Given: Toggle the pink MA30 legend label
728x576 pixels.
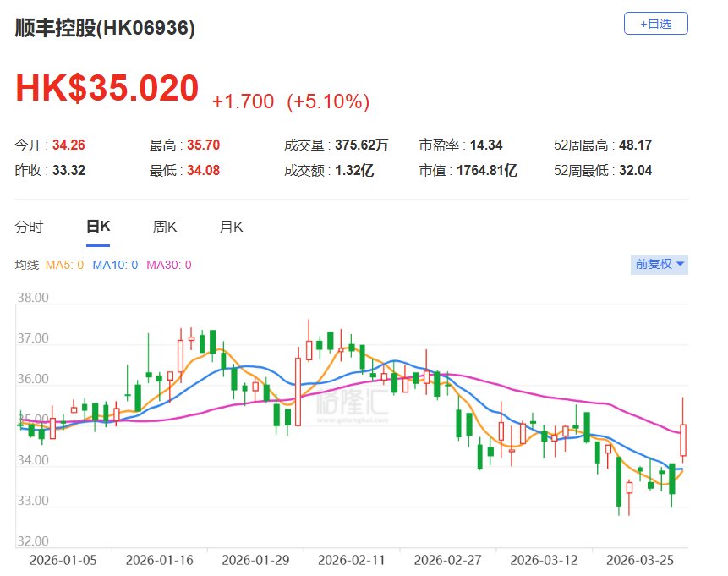Looking at the screenshot, I should [169, 265].
